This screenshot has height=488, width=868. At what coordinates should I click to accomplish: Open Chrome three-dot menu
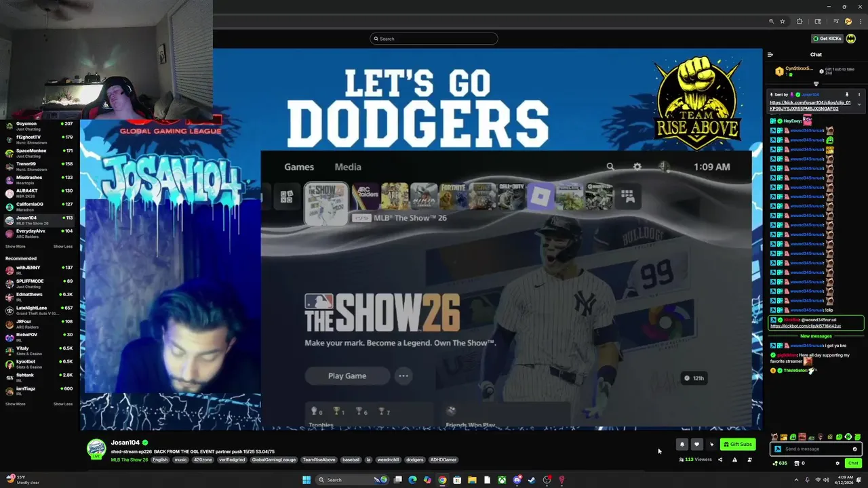point(861,22)
